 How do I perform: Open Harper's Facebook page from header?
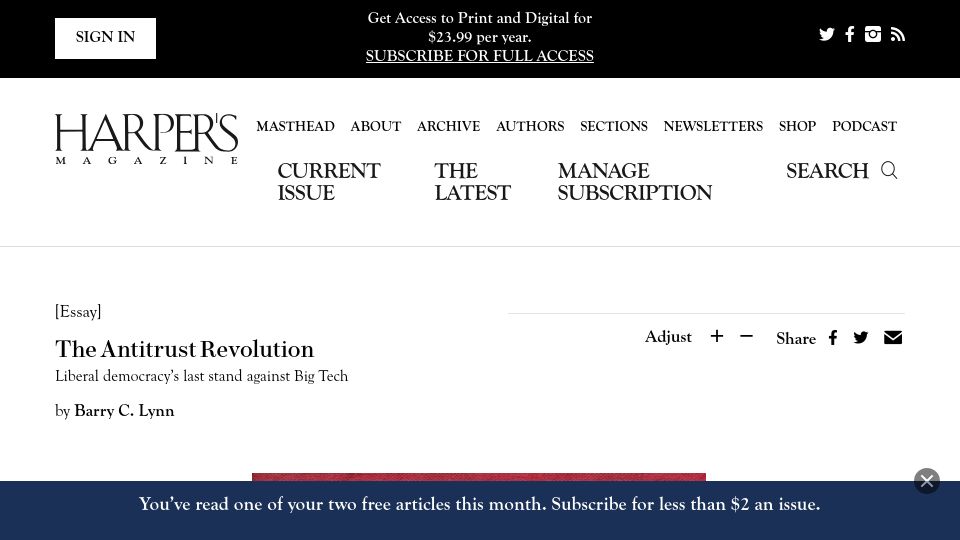pyautogui.click(x=850, y=34)
